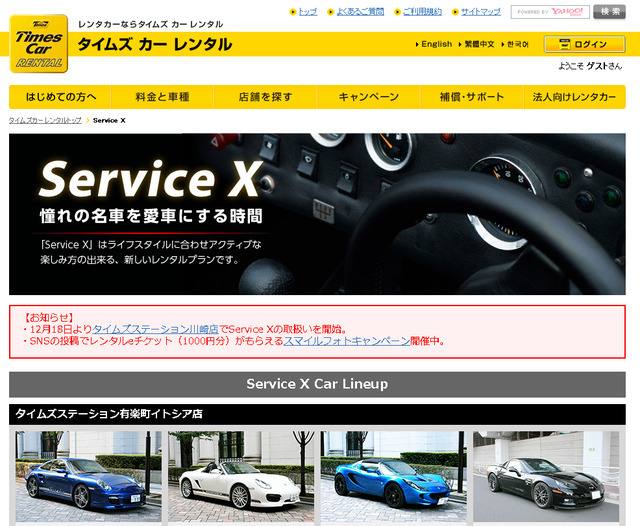Open the 補償・サポート menu tab

tap(472, 97)
